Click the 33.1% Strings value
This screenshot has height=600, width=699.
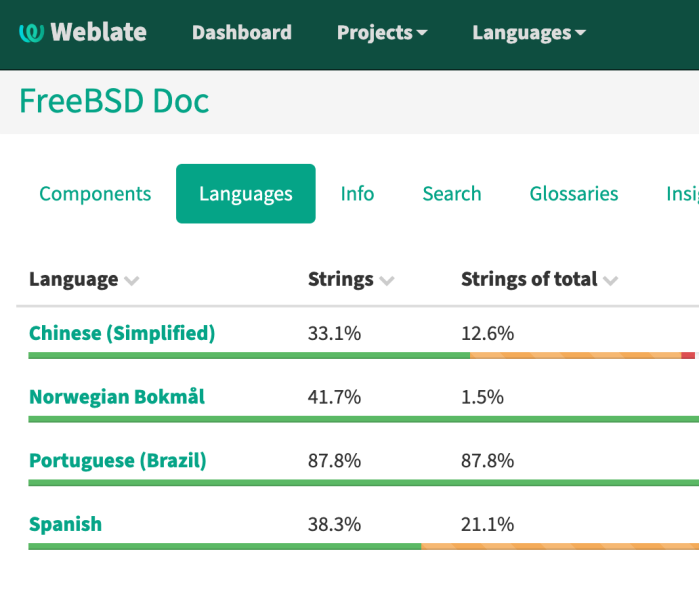pyautogui.click(x=334, y=333)
